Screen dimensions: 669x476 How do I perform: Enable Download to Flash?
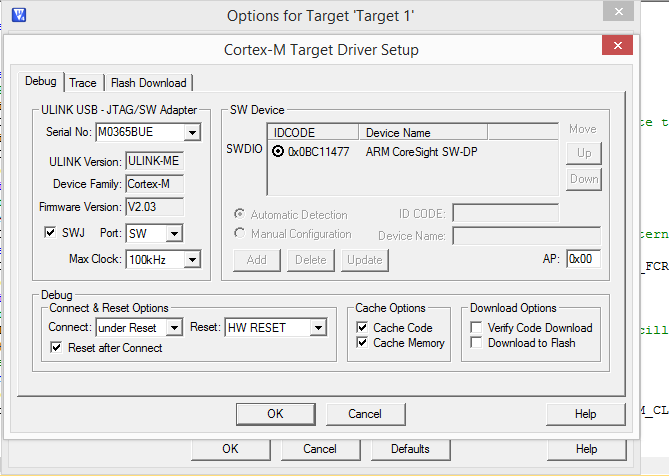pos(476,342)
